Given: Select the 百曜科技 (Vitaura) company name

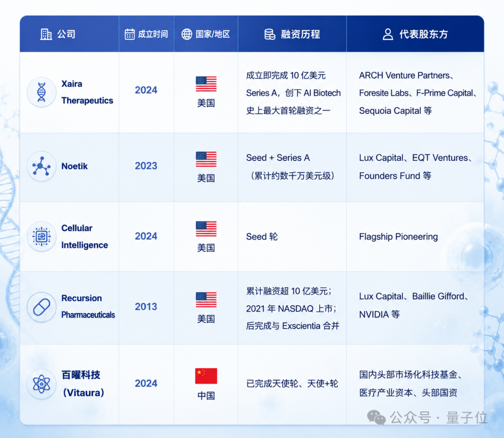Looking at the screenshot, I should tap(83, 384).
